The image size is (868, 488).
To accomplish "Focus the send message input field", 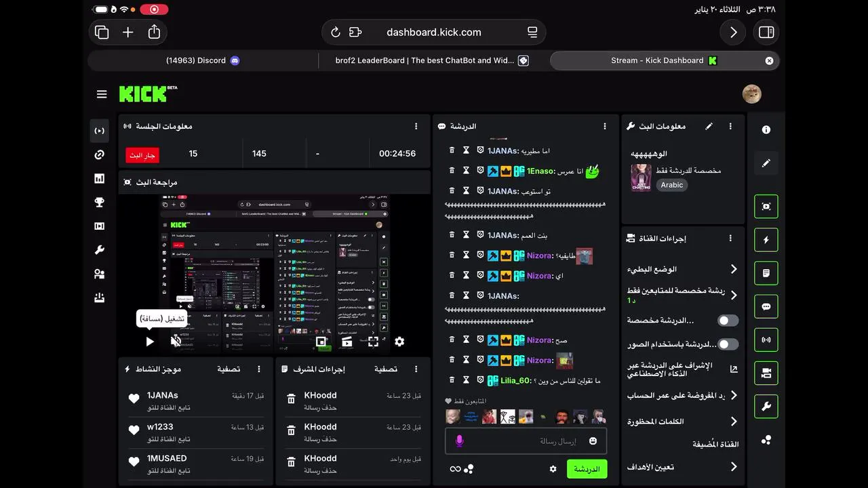I will click(526, 441).
